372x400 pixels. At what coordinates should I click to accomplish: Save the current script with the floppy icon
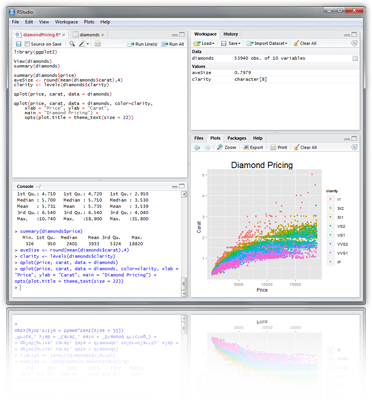(19, 44)
